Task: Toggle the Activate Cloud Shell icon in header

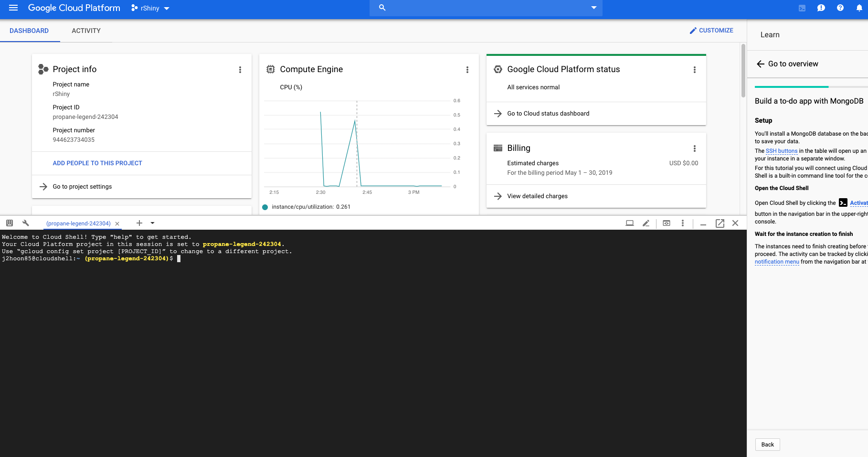Action: point(802,8)
